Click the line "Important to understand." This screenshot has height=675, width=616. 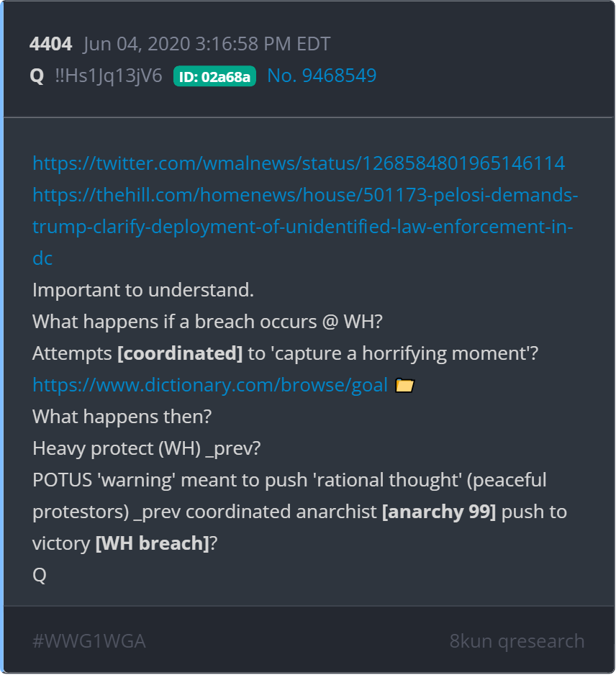pyautogui.click(x=143, y=290)
